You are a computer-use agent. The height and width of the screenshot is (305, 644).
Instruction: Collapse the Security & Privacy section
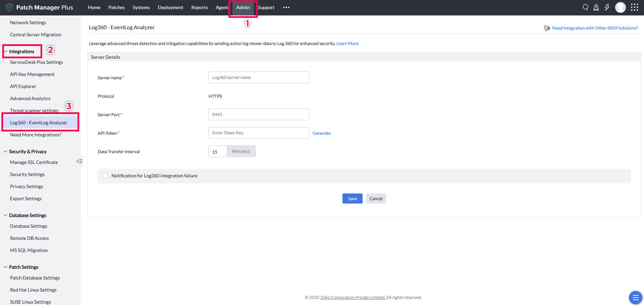(5, 151)
